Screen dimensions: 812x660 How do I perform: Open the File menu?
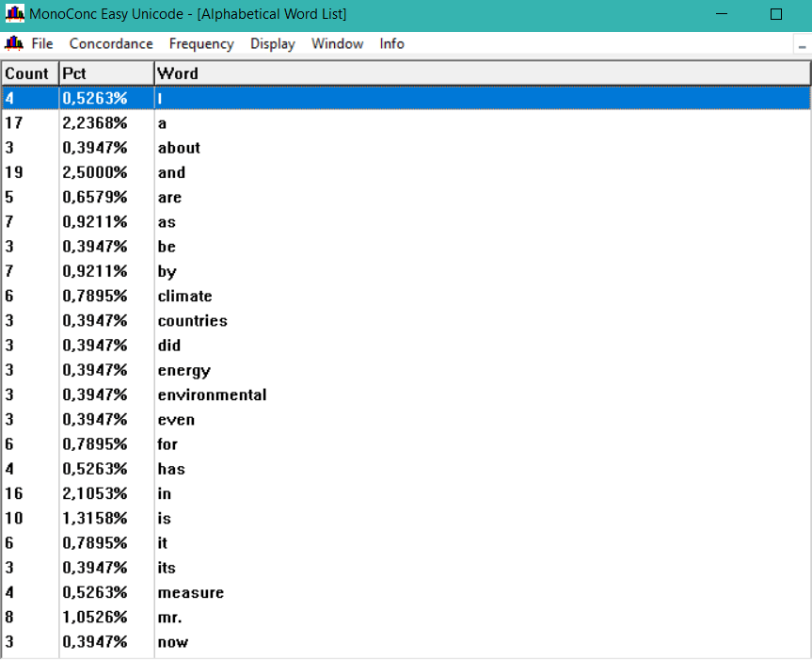click(41, 43)
